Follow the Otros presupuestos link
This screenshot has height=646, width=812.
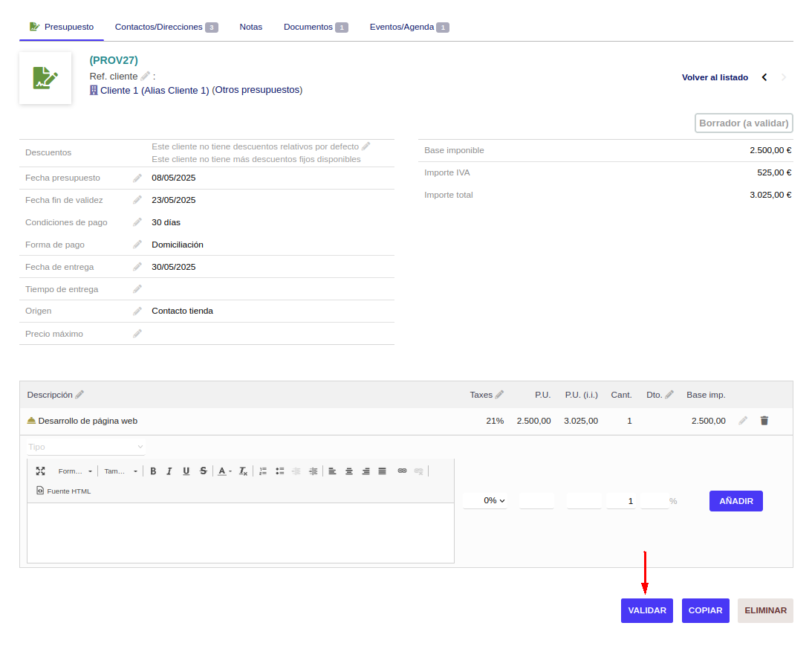pyautogui.click(x=257, y=90)
